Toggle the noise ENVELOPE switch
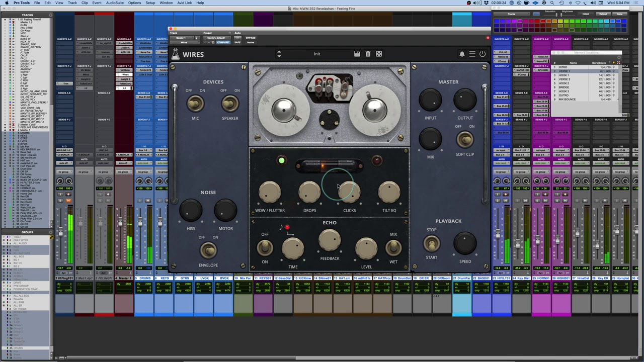The width and height of the screenshot is (644, 362). [208, 250]
